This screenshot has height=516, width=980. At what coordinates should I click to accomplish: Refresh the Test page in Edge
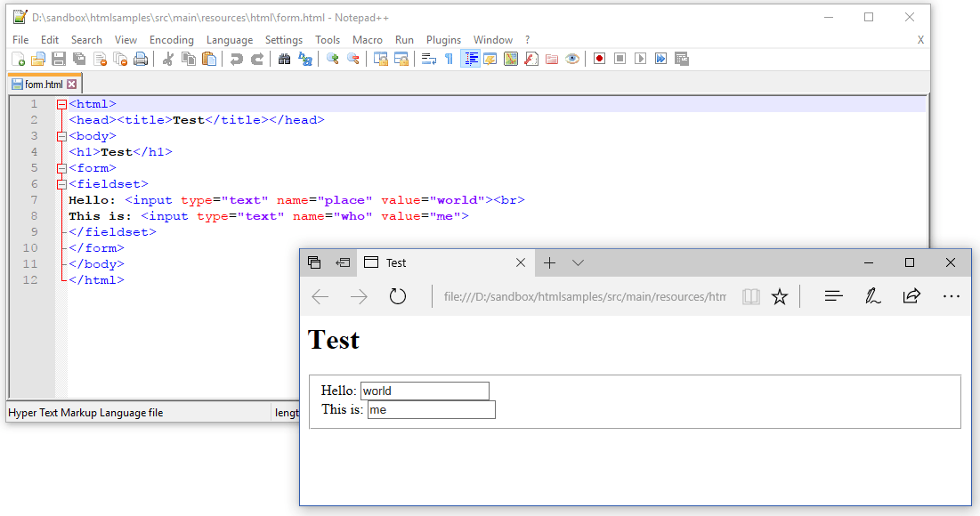398,296
